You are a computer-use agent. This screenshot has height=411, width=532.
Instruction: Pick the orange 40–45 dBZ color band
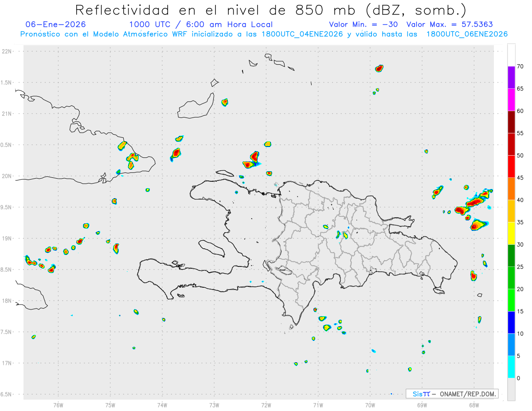511,189
